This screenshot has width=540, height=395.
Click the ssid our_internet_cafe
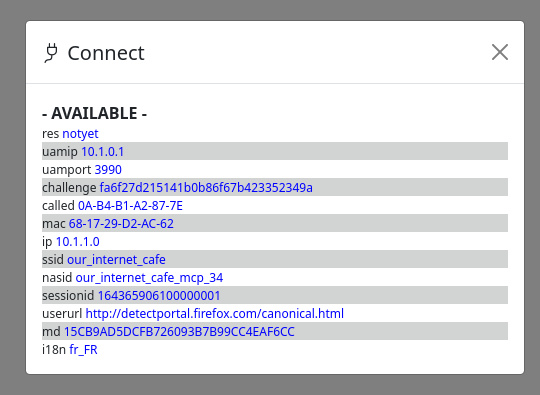pos(116,260)
